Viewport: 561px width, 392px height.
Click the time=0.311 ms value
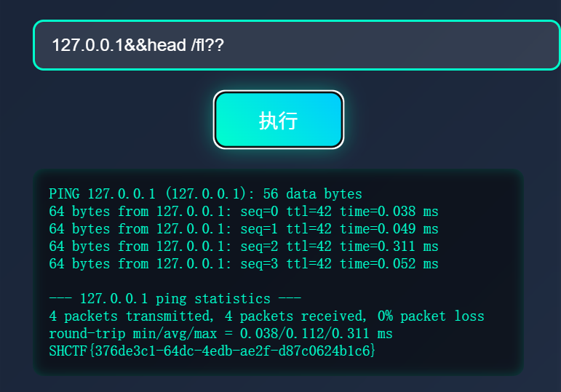[389, 247]
